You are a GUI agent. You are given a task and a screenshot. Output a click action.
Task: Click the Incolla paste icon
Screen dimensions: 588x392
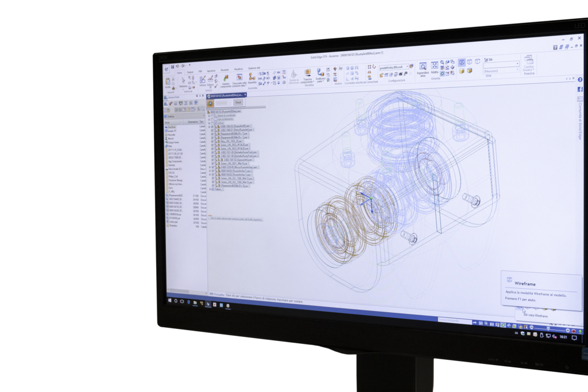coord(168,81)
